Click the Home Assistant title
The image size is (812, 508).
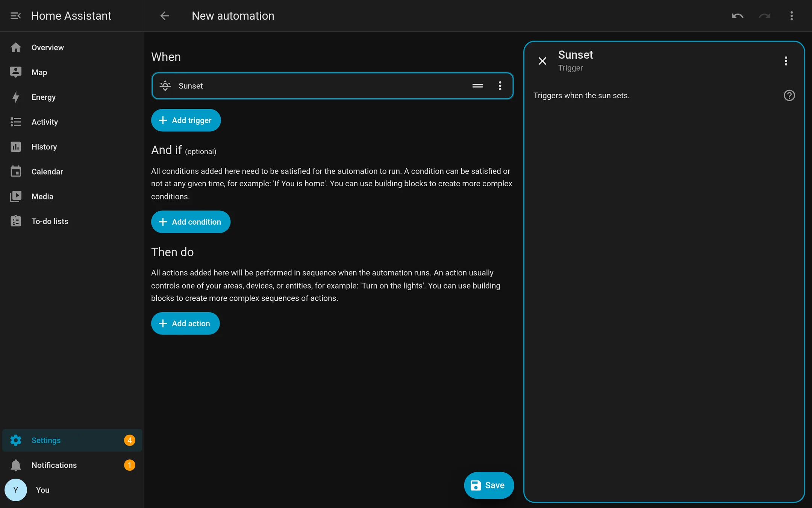(x=71, y=16)
